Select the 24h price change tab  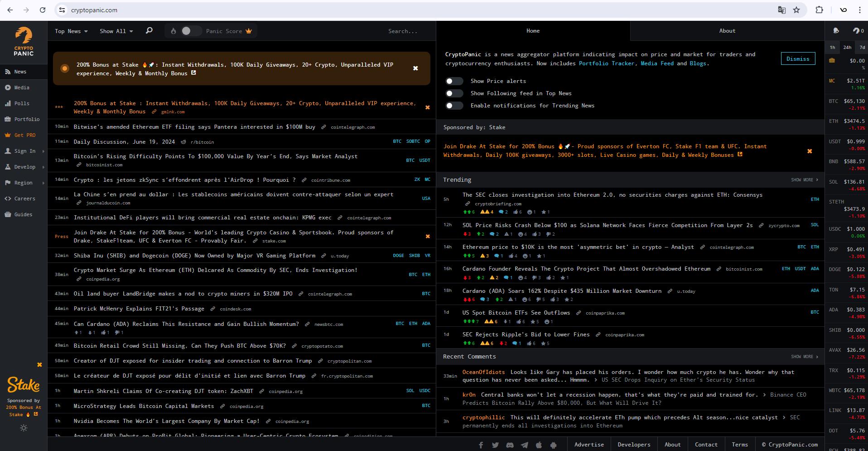pos(847,47)
